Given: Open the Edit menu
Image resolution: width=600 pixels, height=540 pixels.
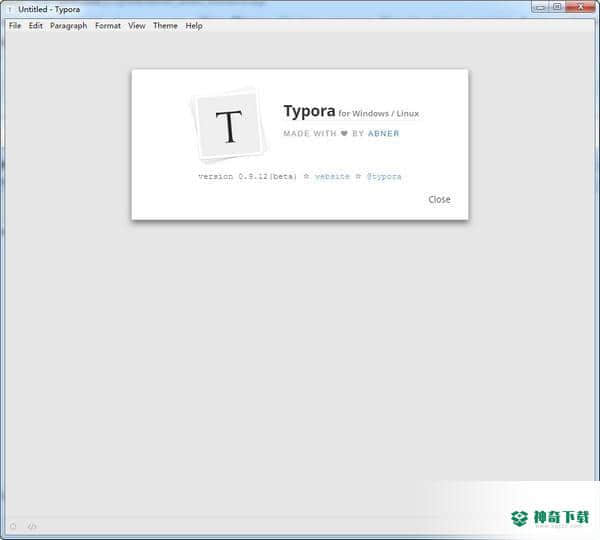Looking at the screenshot, I should point(36,26).
